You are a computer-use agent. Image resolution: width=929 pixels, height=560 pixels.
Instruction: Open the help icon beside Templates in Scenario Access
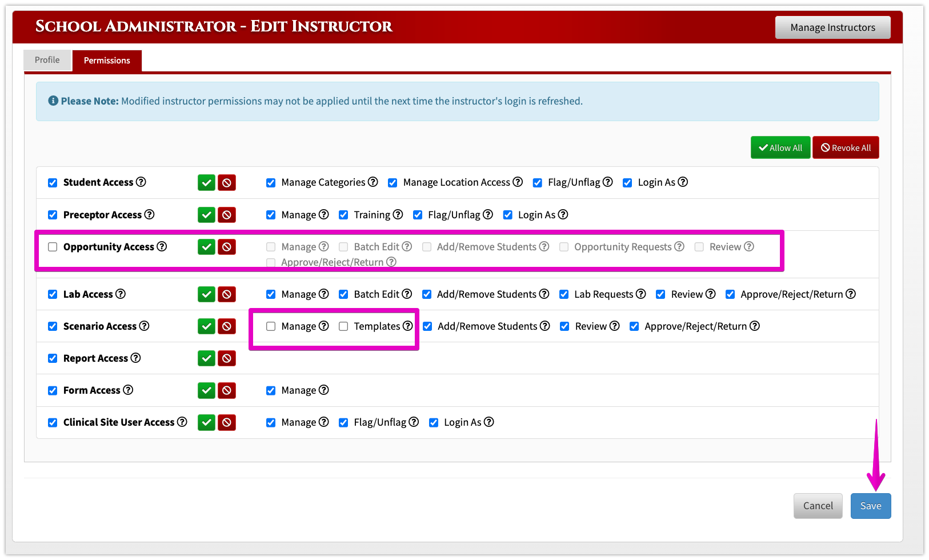tap(407, 326)
